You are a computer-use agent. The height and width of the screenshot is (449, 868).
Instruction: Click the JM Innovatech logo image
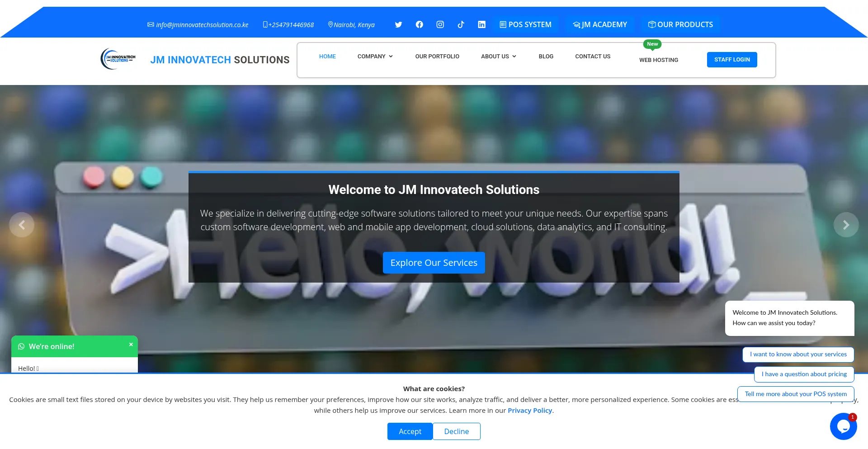(x=118, y=59)
